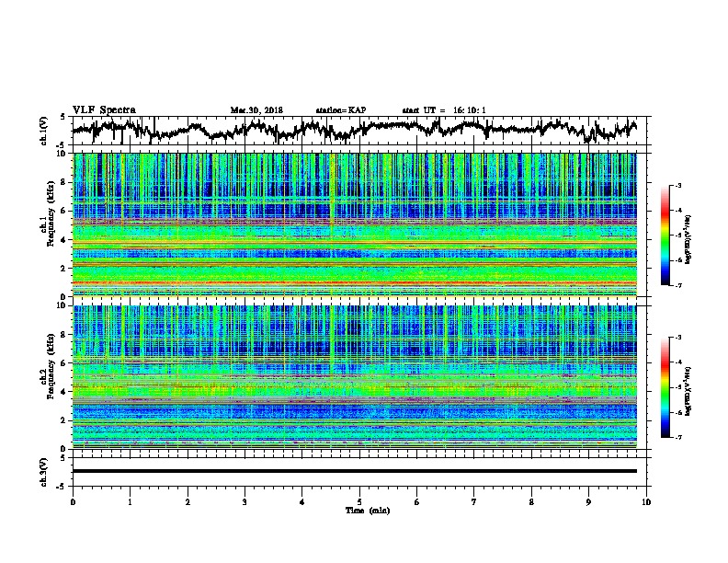Click the ch.1 spectrogram panel

tap(355, 224)
